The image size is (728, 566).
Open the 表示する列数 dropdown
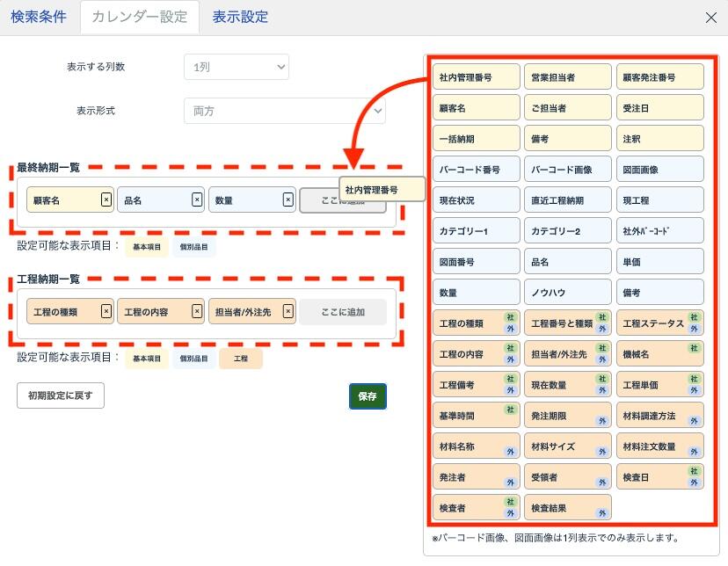tap(236, 67)
